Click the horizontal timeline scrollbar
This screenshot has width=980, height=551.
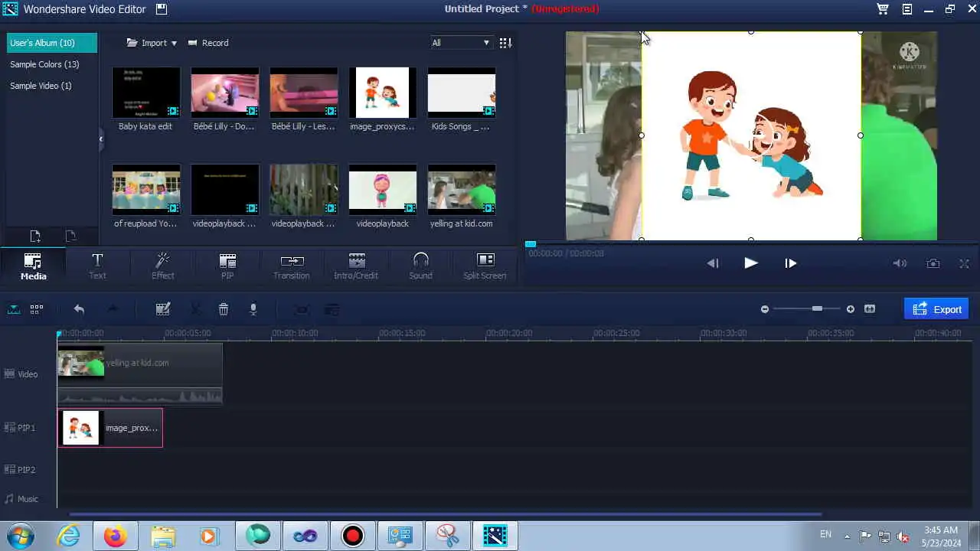click(444, 514)
